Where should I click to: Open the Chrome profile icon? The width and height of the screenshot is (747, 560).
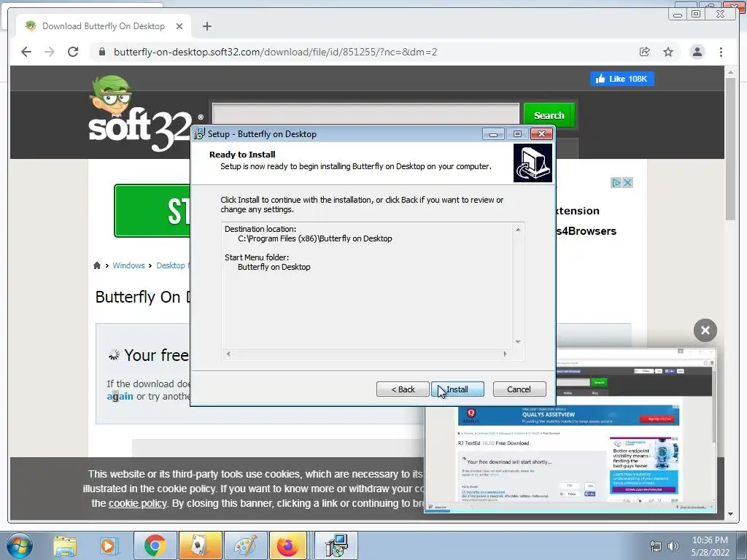(697, 52)
